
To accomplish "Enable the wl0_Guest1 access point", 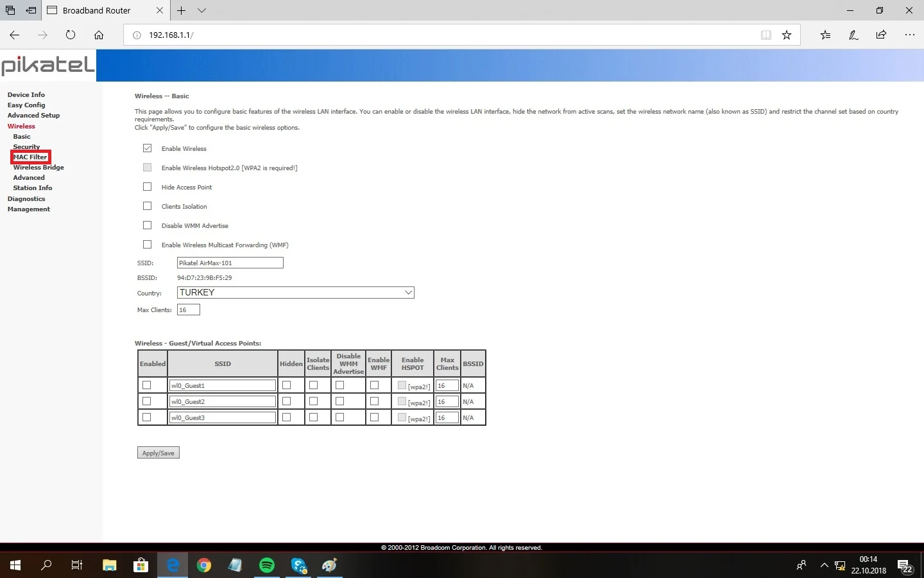I will pos(146,385).
